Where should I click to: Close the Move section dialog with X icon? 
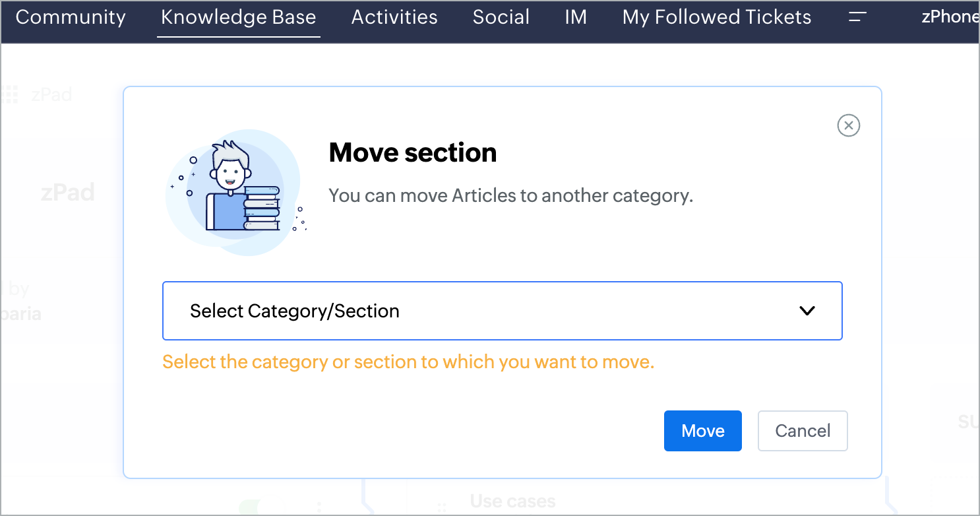pyautogui.click(x=848, y=125)
